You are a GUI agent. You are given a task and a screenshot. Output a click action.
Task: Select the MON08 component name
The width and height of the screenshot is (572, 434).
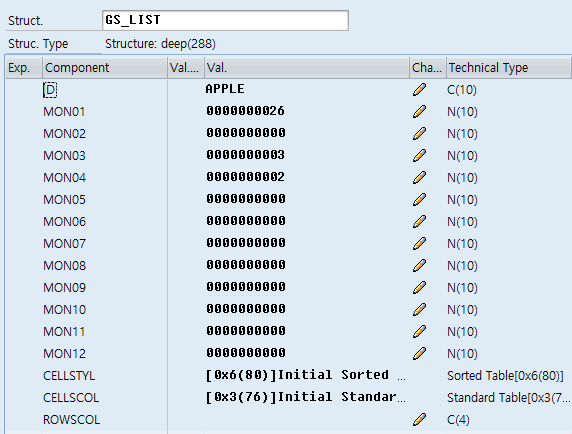(64, 266)
